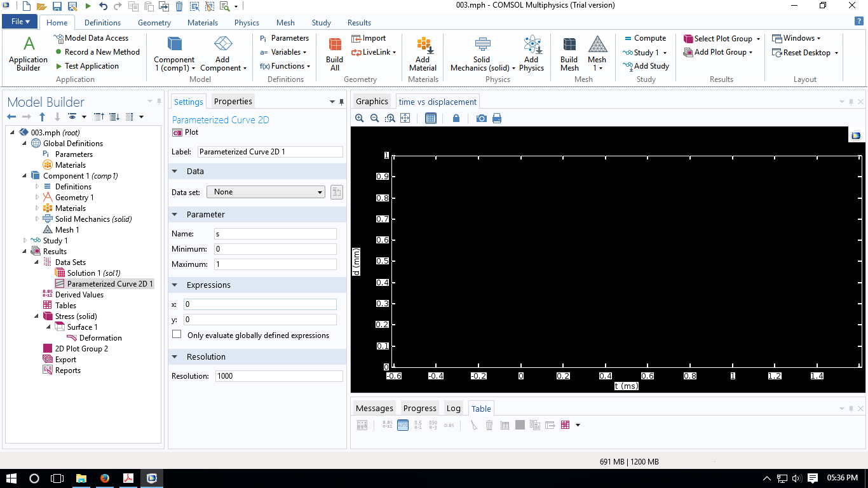Click the Zoom Extents icon in the plot toolbar
868x488 pixels.
pyautogui.click(x=405, y=118)
